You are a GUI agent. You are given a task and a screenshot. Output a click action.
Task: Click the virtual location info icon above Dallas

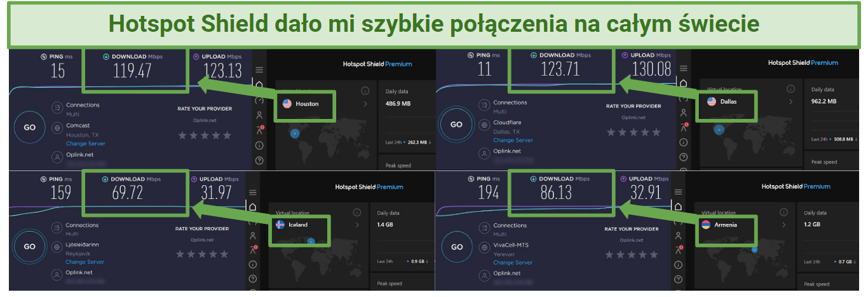coord(790,89)
